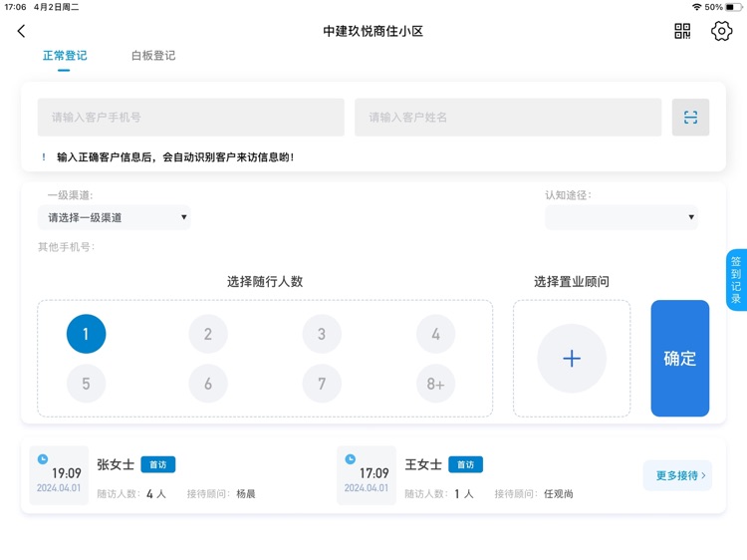
Task: Open the QR code icon
Action: click(682, 32)
